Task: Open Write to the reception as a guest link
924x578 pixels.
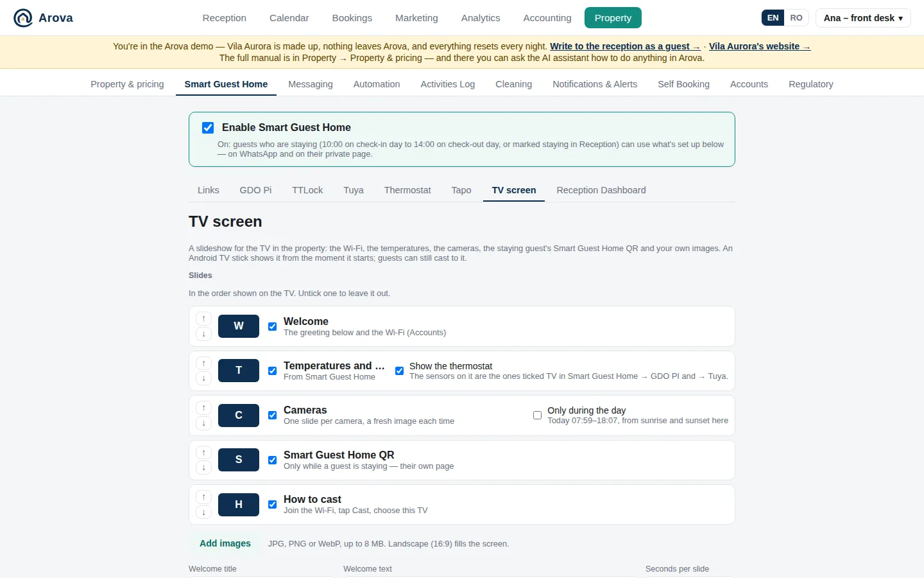Action: point(625,46)
